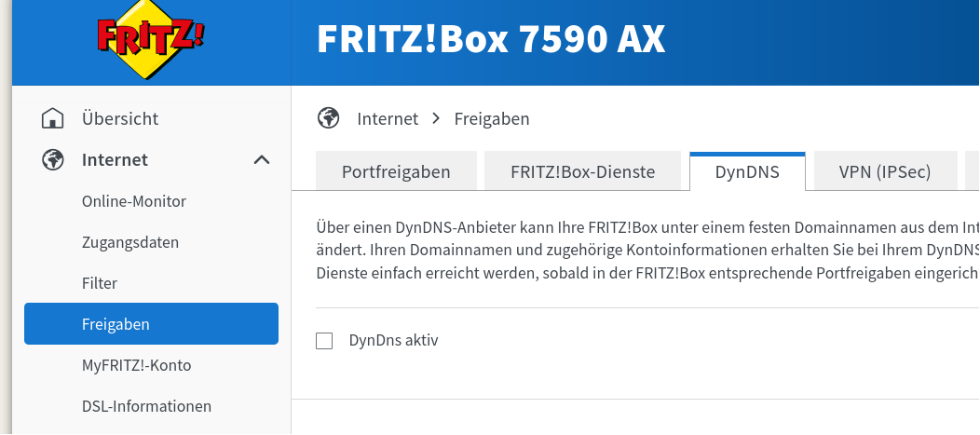Image resolution: width=980 pixels, height=435 pixels.
Task: Collapse the Internet menu chevron
Action: (x=262, y=160)
